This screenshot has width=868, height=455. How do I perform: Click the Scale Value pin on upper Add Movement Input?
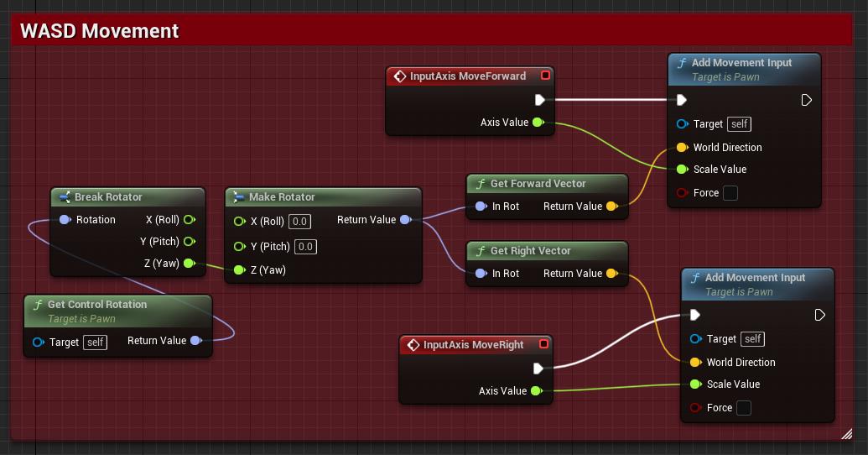pos(682,170)
